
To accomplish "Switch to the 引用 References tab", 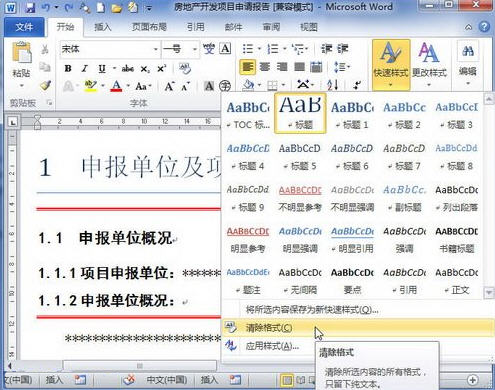I will tap(195, 27).
